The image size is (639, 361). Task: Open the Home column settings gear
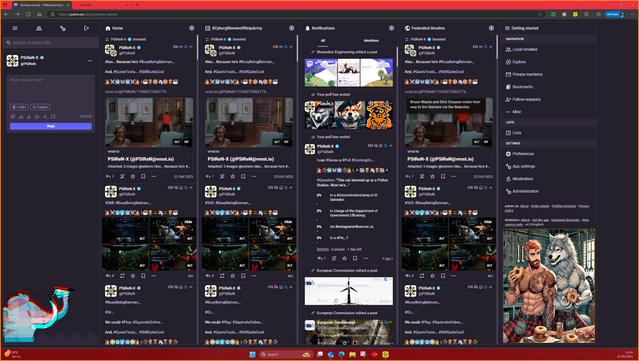click(192, 28)
